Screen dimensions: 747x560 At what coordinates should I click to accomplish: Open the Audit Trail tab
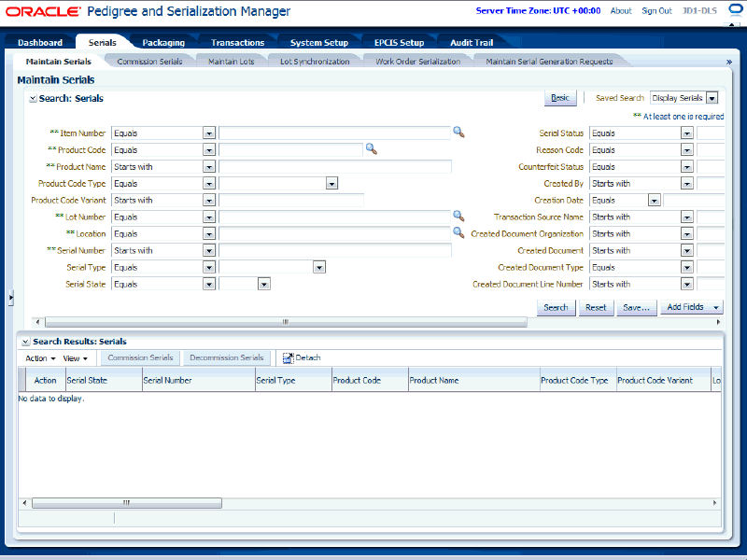pyautogui.click(x=472, y=42)
